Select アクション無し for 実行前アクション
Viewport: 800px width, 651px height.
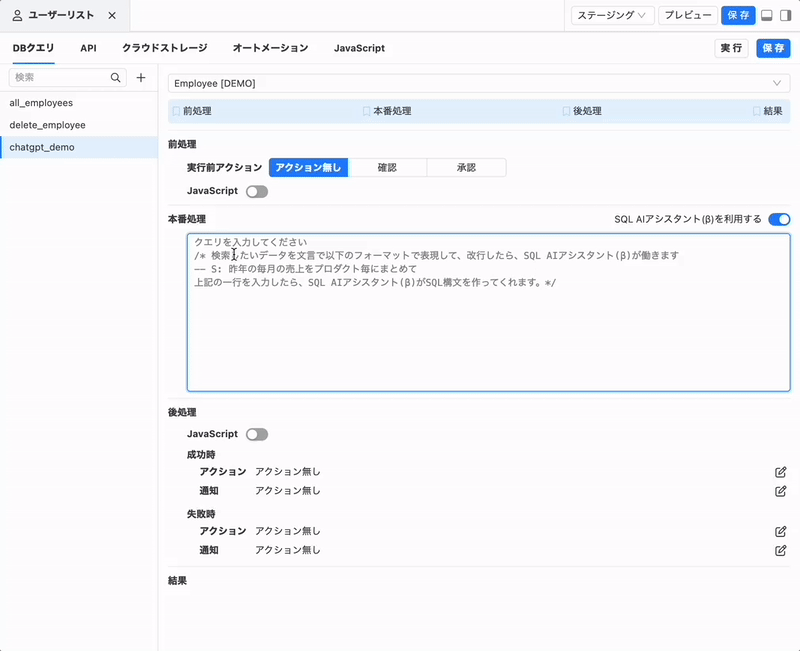coord(309,167)
